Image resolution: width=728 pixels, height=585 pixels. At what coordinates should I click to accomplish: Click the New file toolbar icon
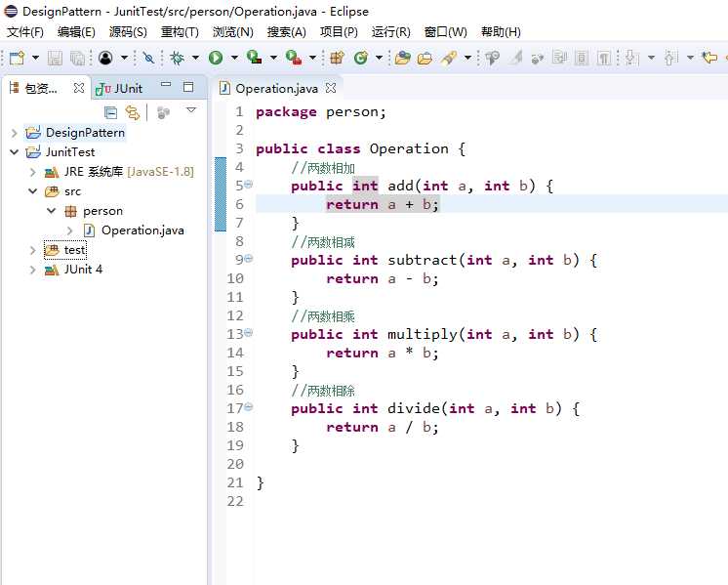18,58
